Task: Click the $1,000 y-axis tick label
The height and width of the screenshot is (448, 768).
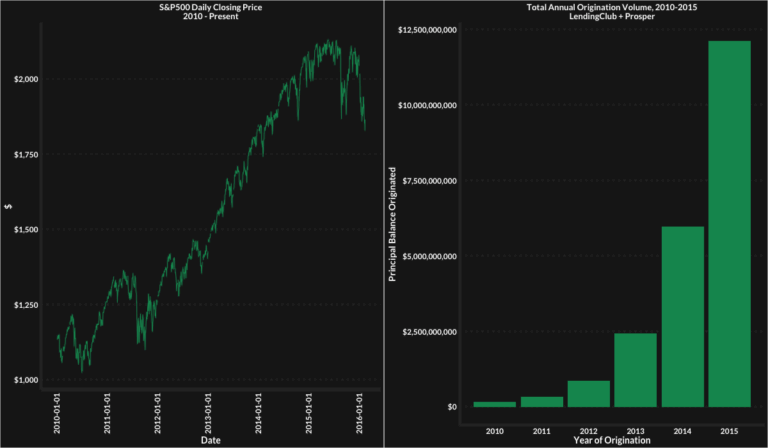Action: tap(24, 380)
